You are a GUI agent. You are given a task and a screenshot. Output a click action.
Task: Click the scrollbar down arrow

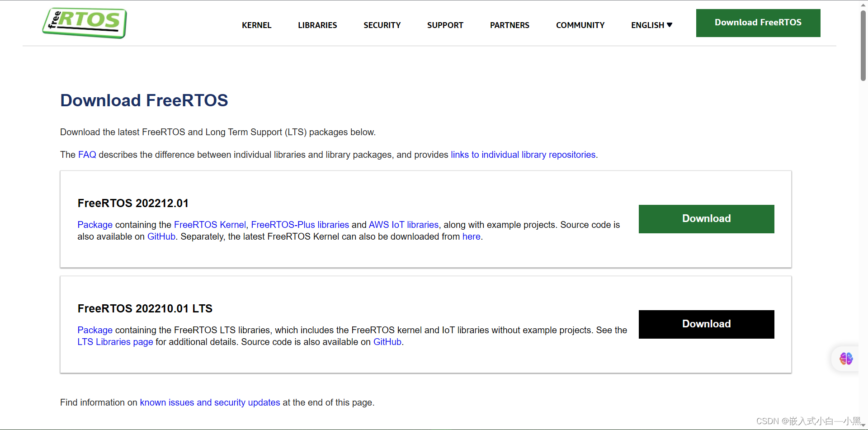(x=863, y=425)
